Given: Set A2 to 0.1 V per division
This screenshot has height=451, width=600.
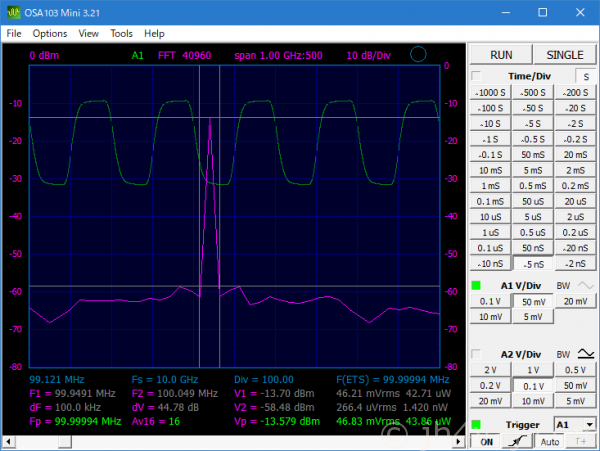Looking at the screenshot, I should click(x=533, y=386).
